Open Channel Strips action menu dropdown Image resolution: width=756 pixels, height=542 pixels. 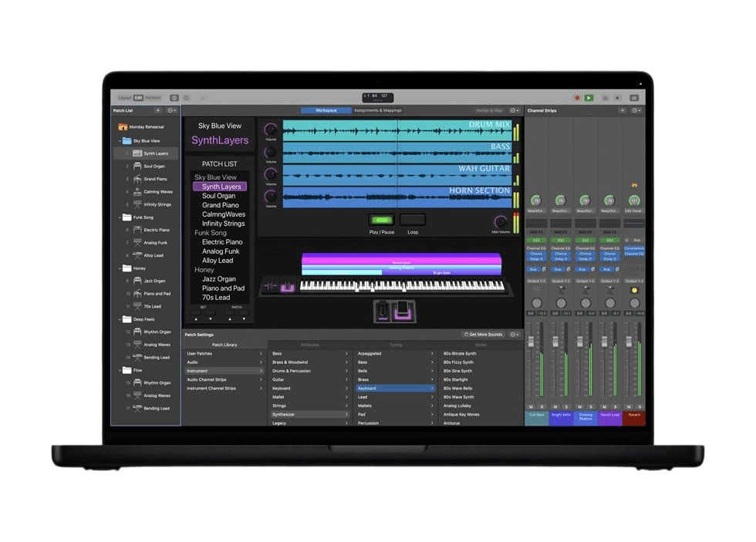point(636,110)
